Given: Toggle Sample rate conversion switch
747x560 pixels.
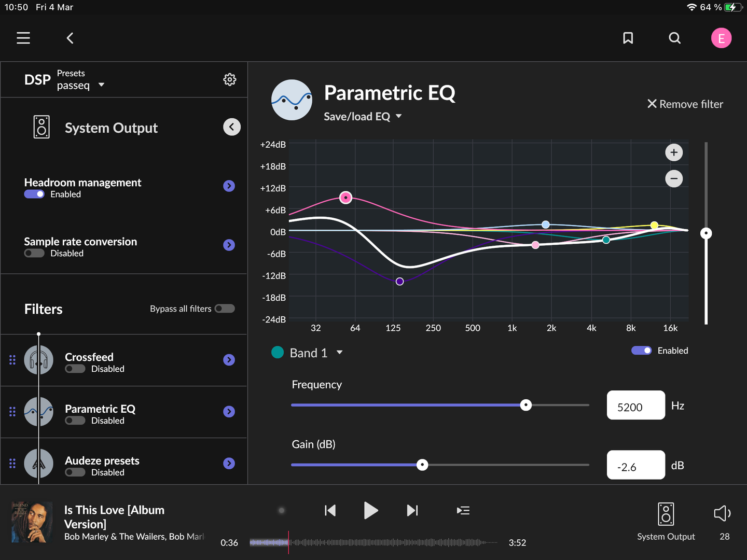Looking at the screenshot, I should tap(34, 253).
